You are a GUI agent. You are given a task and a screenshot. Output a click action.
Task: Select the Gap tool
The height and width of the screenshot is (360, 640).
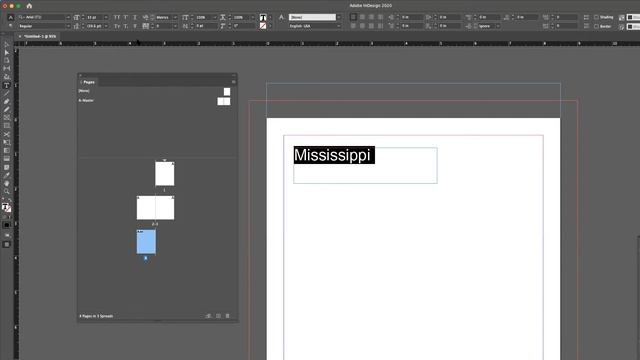tap(7, 69)
